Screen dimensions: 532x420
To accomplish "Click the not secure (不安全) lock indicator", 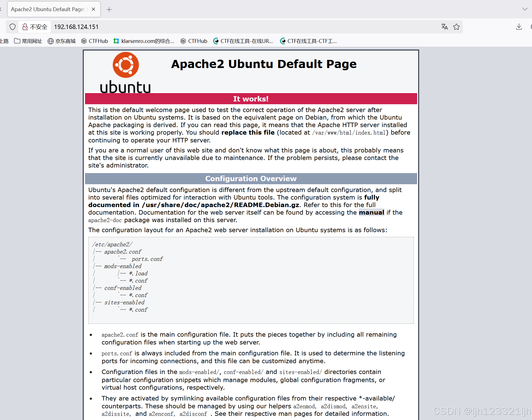I will [35, 27].
